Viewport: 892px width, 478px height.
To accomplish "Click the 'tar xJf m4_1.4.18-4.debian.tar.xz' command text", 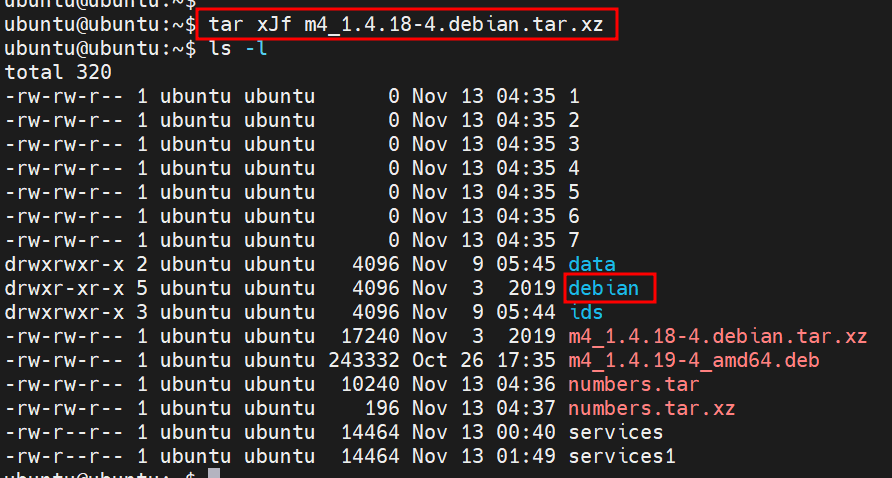I will tap(406, 24).
